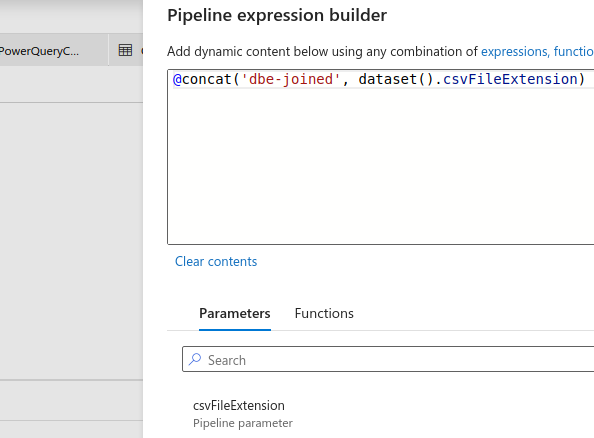Screen dimensions: 594x438
Task: Click the Pipeline expression builder heading
Action: tap(277, 15)
